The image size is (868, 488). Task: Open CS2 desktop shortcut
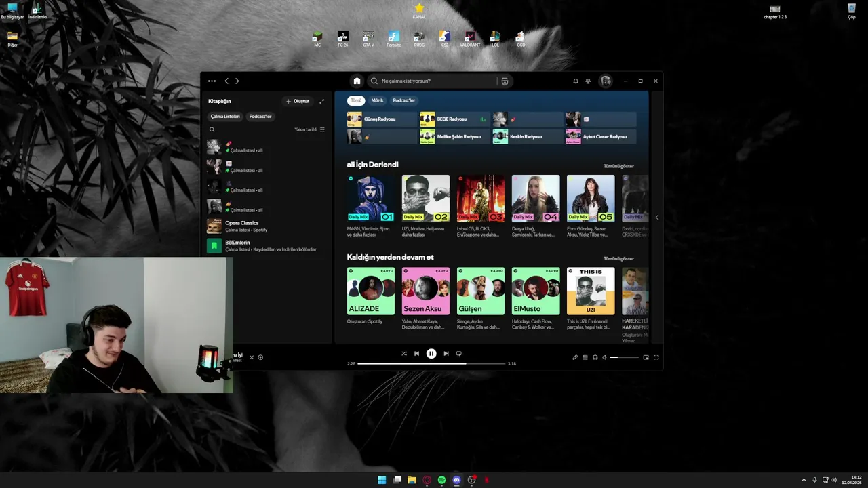pyautogui.click(x=444, y=39)
